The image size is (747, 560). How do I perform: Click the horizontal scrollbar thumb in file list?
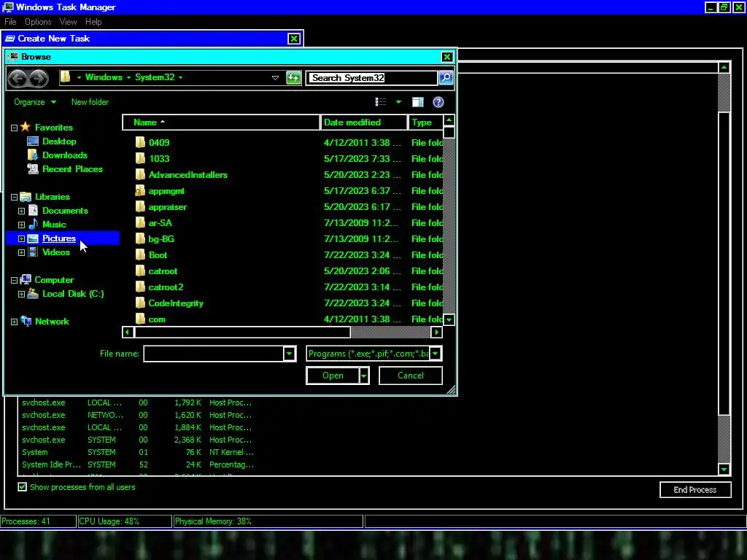point(242,332)
